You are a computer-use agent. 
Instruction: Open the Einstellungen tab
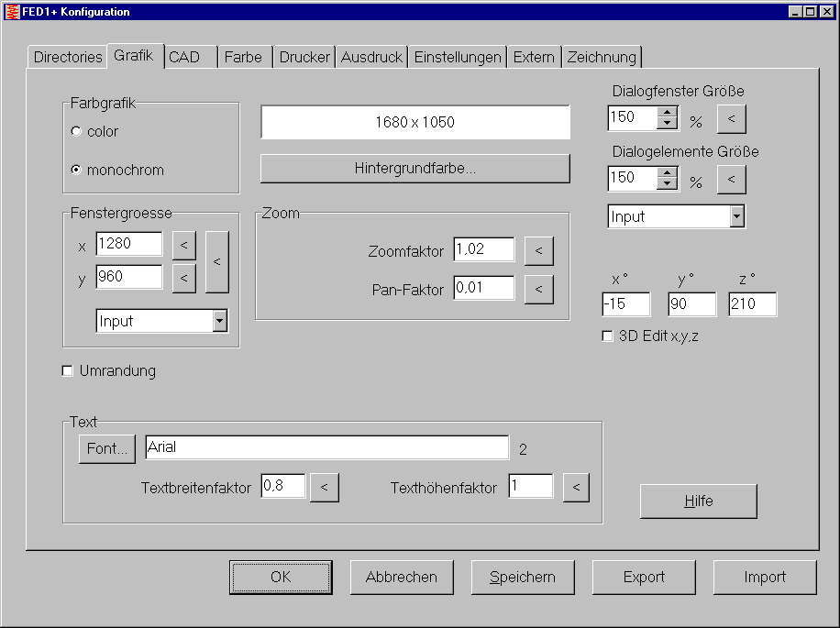click(458, 57)
